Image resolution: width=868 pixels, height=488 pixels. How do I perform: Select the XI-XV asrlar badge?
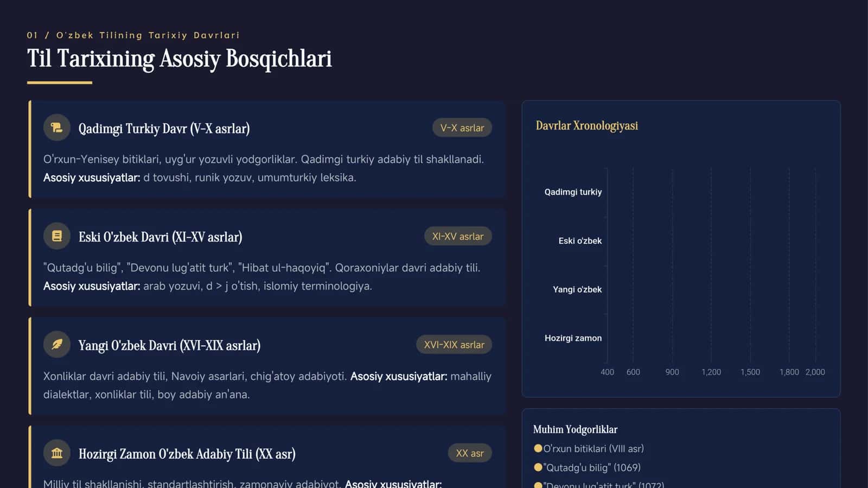[458, 237]
